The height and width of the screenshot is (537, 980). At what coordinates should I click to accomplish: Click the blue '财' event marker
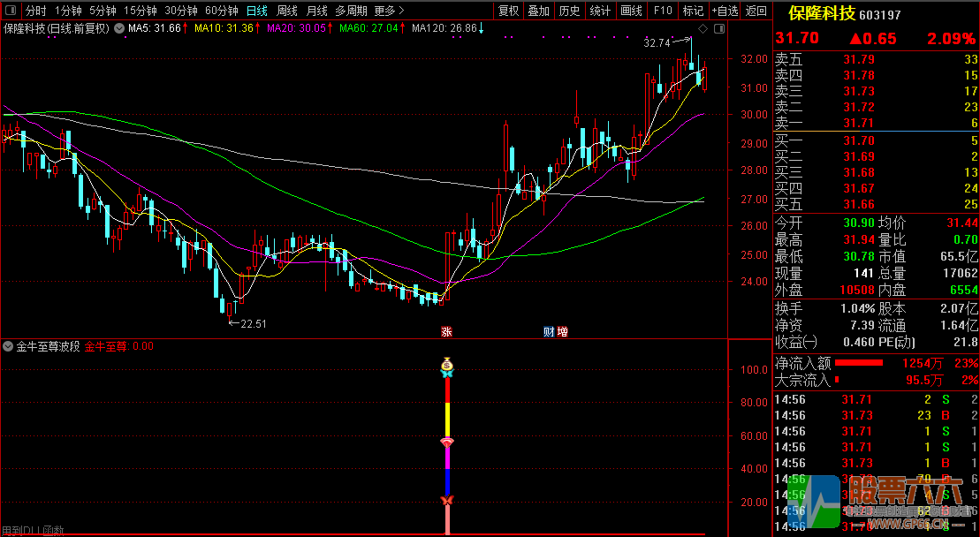point(549,332)
